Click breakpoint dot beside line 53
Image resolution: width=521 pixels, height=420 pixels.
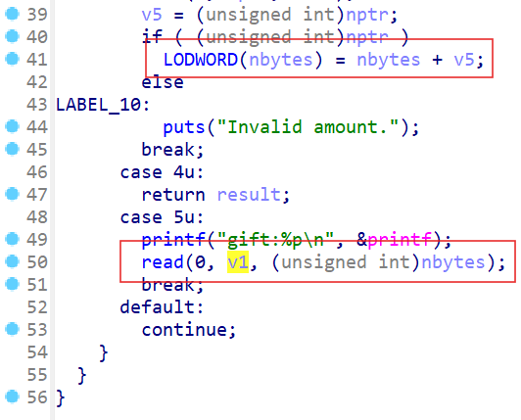point(13,329)
